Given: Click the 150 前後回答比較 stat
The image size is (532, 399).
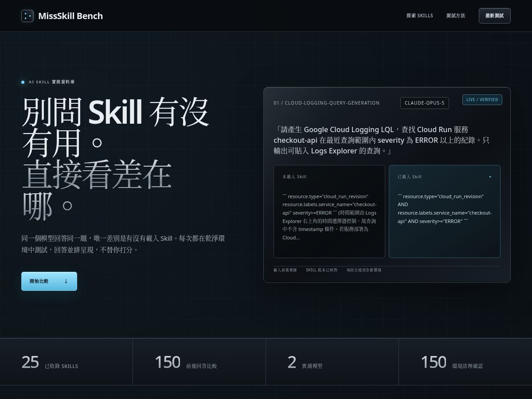Looking at the screenshot, I should coord(186,362).
